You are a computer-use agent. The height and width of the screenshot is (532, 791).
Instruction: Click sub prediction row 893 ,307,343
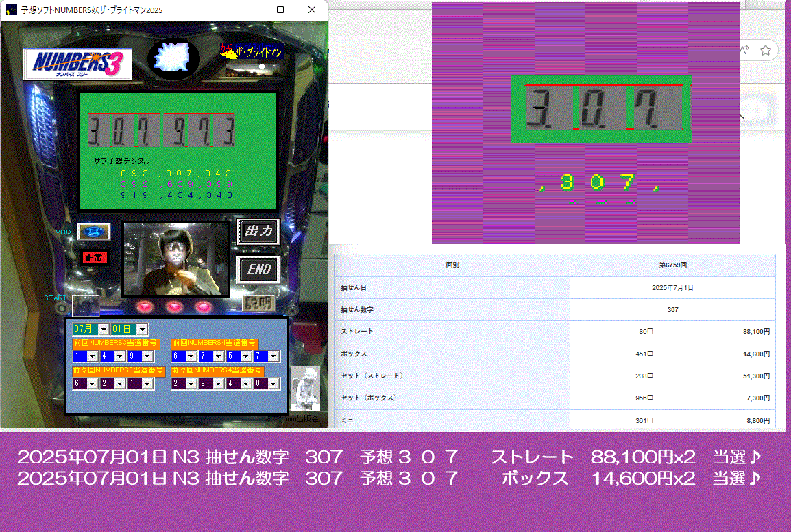[176, 173]
